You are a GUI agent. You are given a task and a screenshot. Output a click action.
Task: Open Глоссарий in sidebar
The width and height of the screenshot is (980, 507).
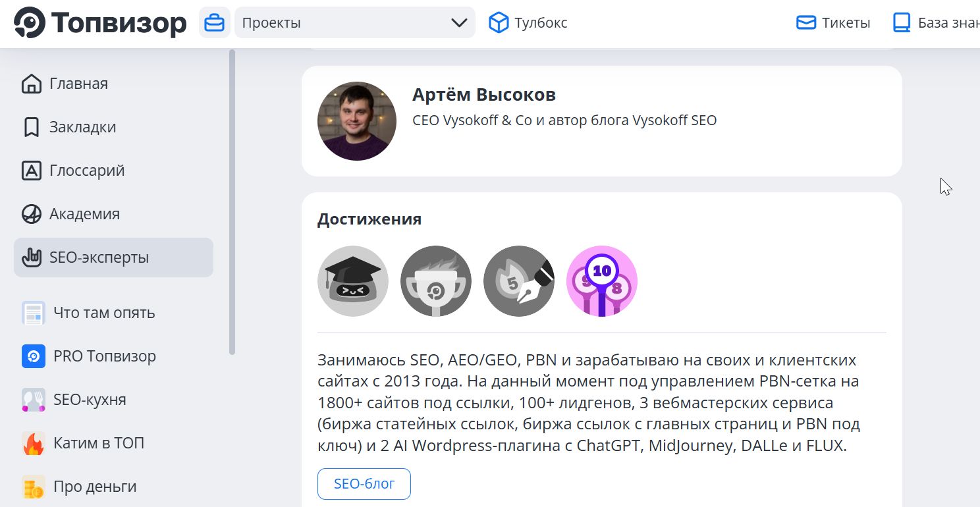113,171
